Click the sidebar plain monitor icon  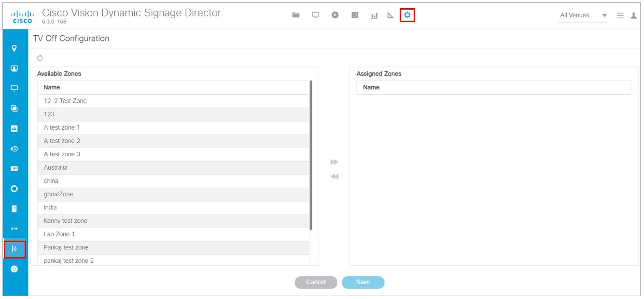pos(14,89)
